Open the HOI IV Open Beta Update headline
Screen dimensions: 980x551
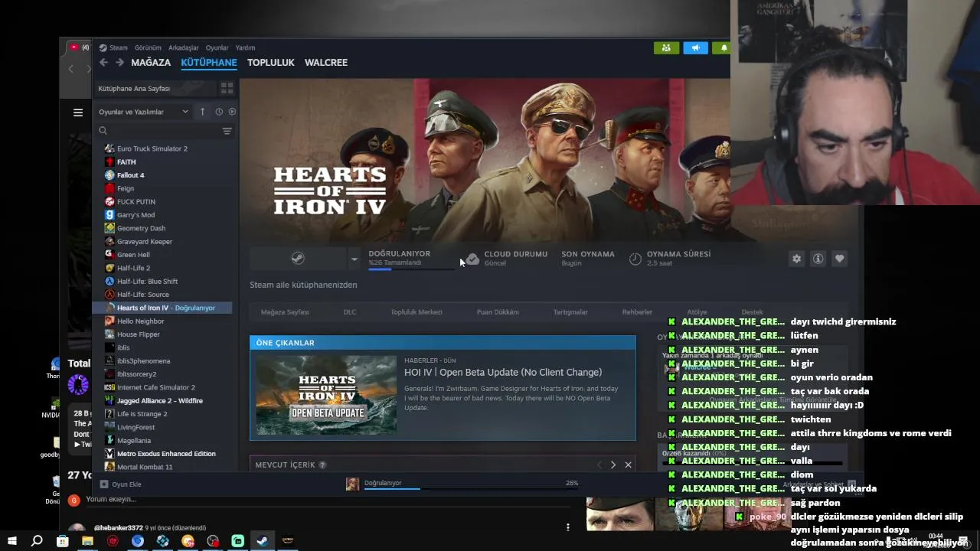[x=503, y=373]
